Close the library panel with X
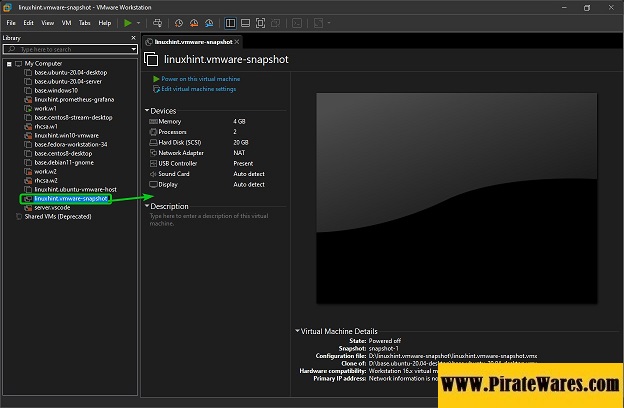The height and width of the screenshot is (408, 624). pyautogui.click(x=134, y=38)
